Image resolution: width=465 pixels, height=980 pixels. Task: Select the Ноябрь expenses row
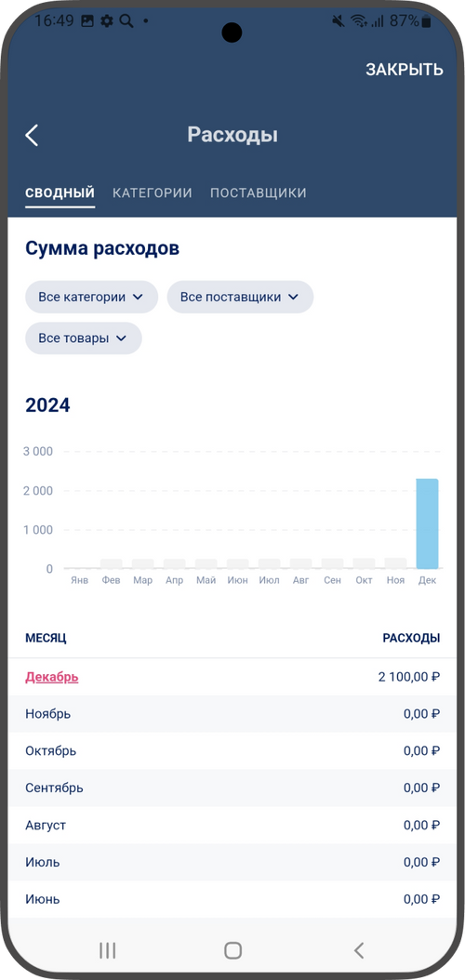pyautogui.click(x=232, y=714)
